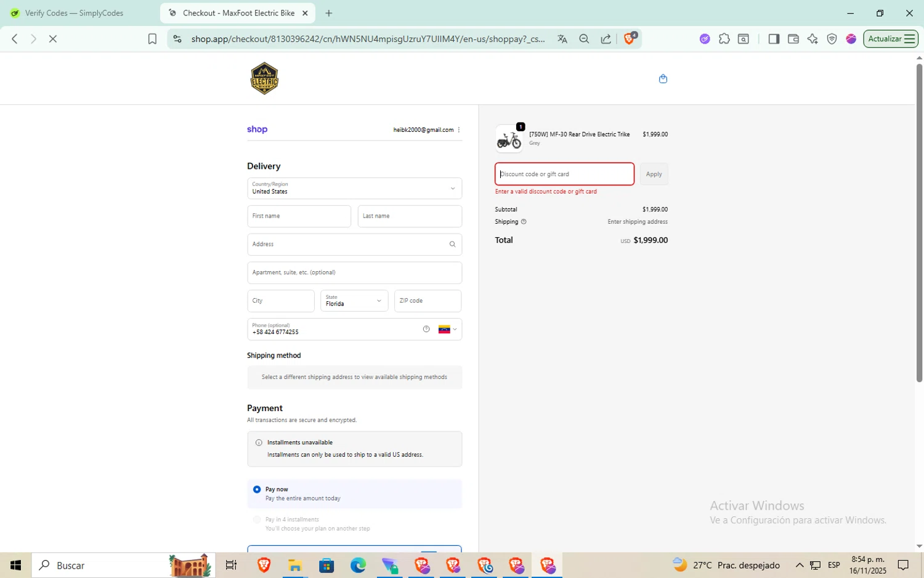Open Brave Shields lion icon

630,38
